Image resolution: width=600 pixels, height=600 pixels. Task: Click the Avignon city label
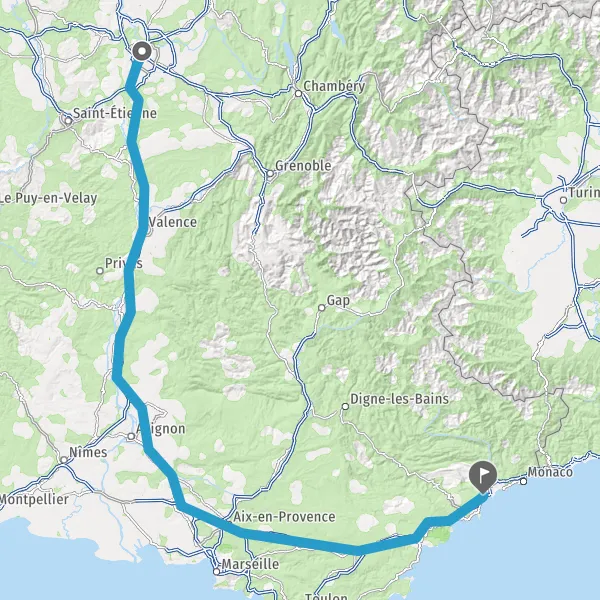(161, 429)
